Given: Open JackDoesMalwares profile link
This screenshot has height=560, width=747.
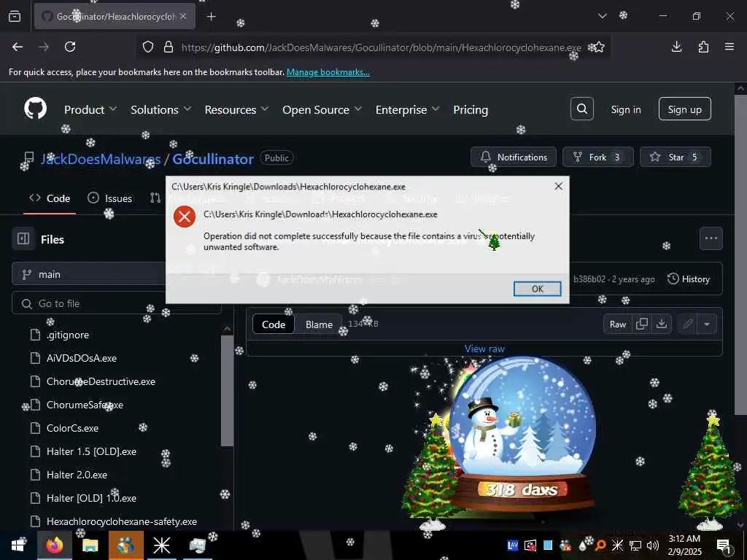Looking at the screenshot, I should click(101, 159).
